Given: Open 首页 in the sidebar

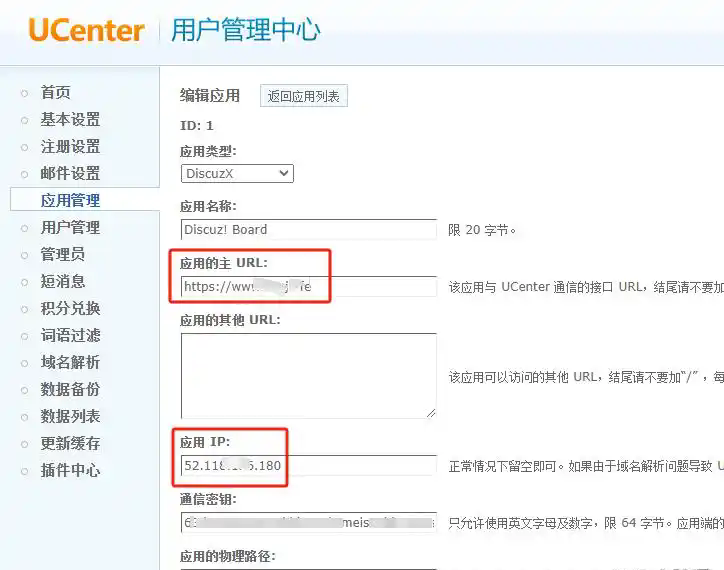Looking at the screenshot, I should pyautogui.click(x=55, y=93).
